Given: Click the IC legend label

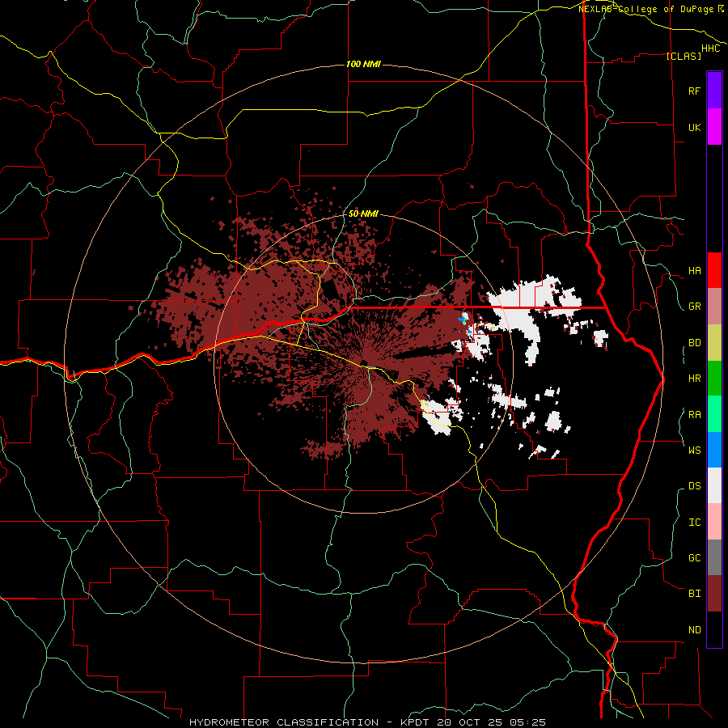Looking at the screenshot, I should click(x=694, y=522).
